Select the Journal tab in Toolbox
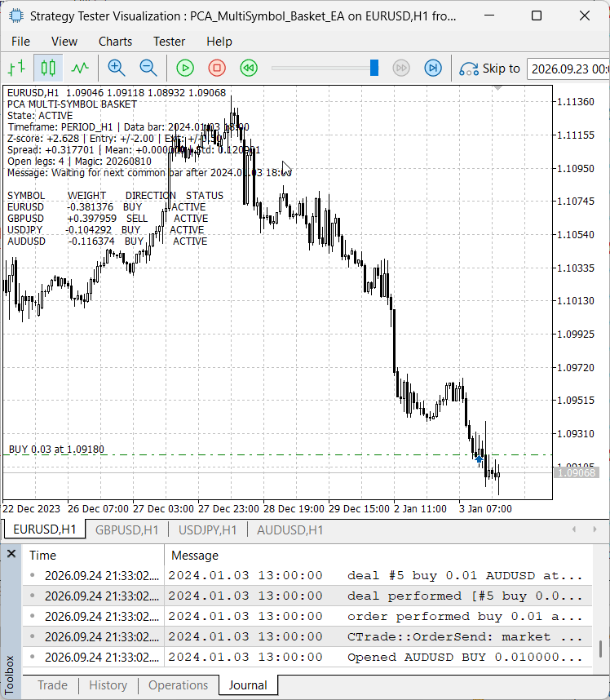Viewport: 610px width, 700px height. (248, 684)
